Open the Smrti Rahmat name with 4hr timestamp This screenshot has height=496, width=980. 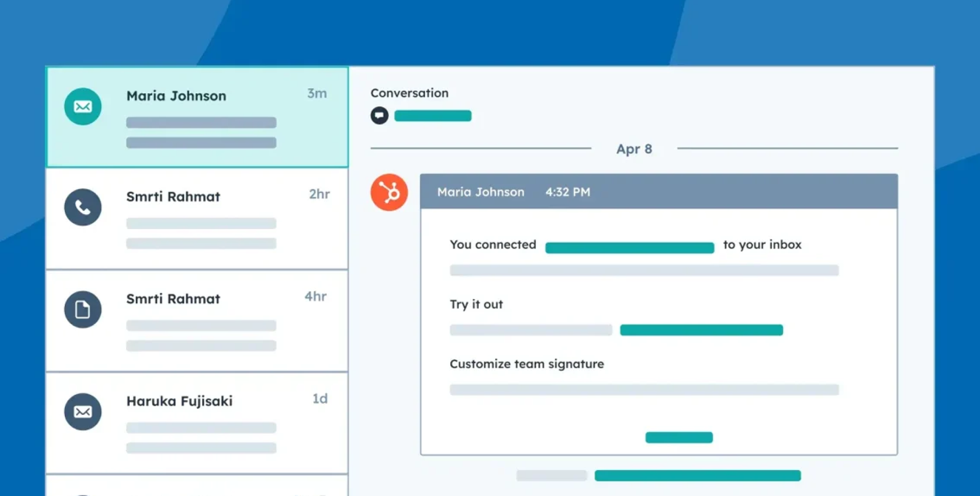point(173,299)
